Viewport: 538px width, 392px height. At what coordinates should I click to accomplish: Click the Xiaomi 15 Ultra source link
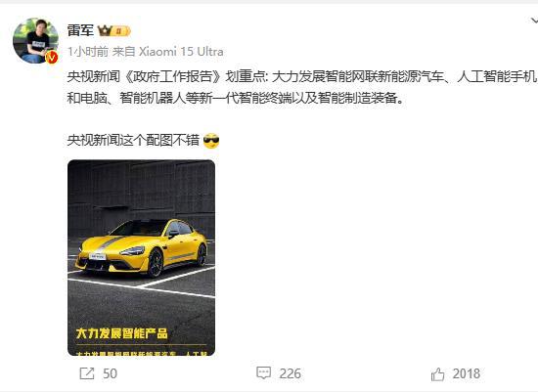coord(181,52)
